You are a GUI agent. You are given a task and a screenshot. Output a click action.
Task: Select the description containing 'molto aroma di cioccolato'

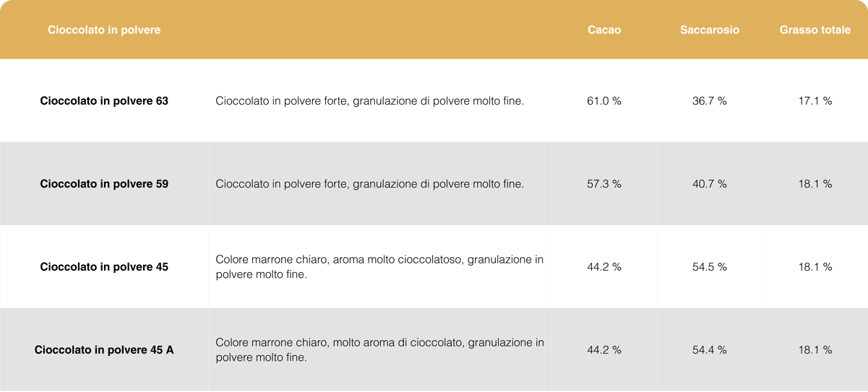pos(379,350)
